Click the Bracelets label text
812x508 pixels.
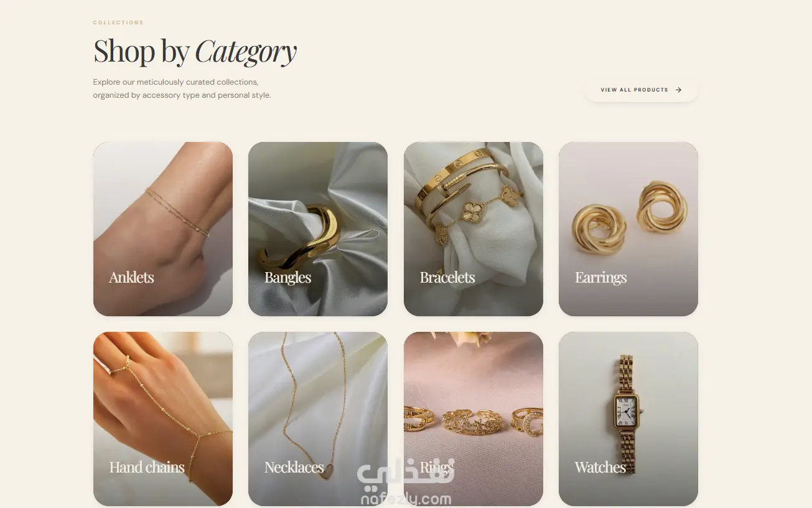(x=447, y=278)
